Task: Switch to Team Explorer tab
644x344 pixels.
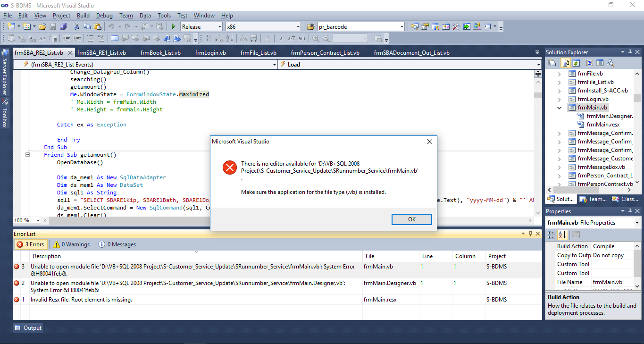Action: [x=593, y=199]
